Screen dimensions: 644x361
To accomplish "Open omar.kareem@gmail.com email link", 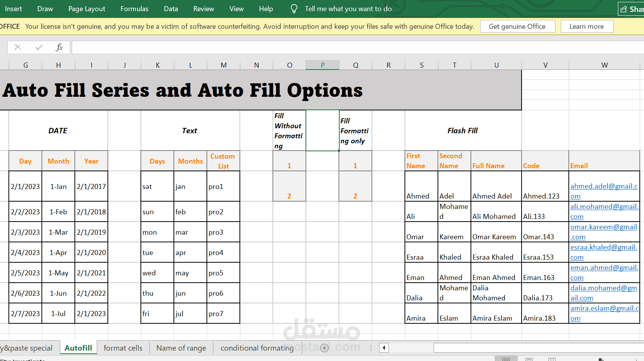I will 604,232.
